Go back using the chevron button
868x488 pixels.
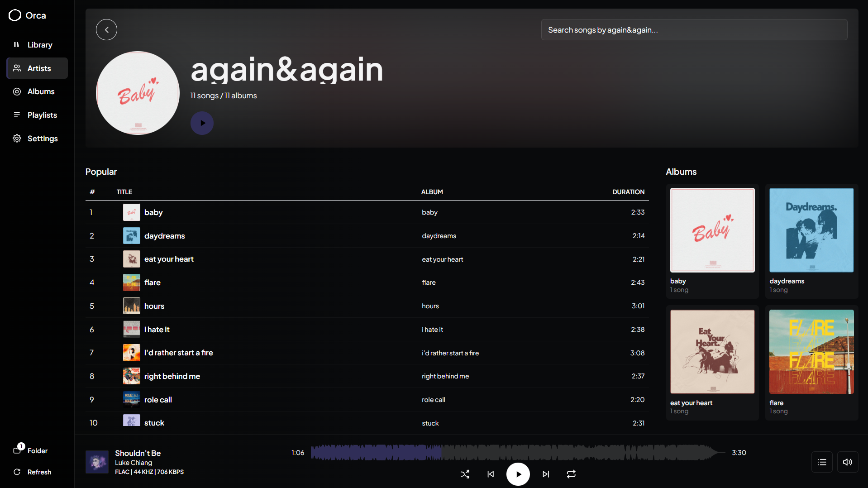click(x=106, y=30)
